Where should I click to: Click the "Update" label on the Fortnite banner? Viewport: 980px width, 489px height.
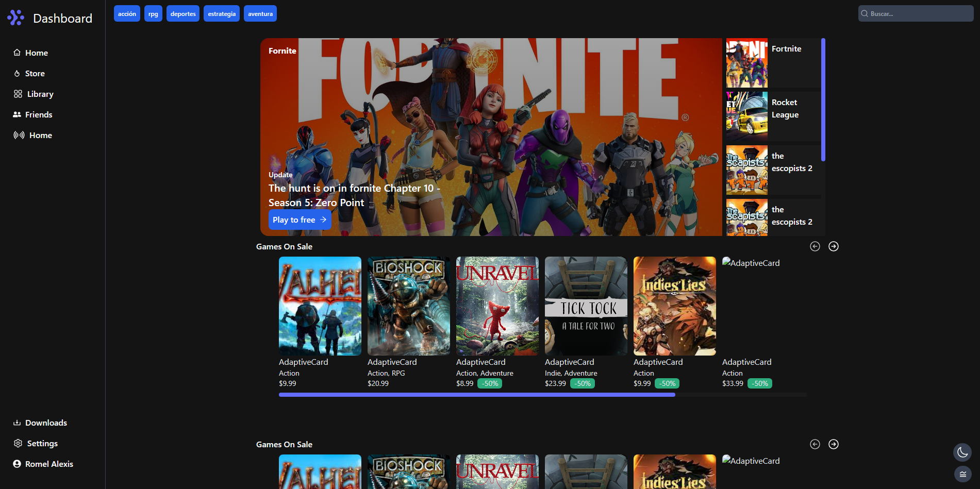(x=280, y=175)
